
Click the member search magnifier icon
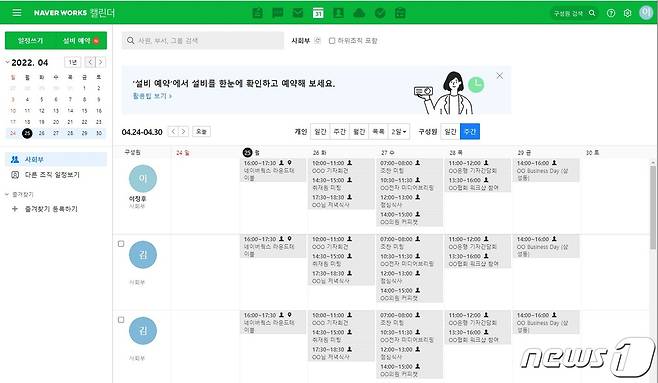click(592, 13)
